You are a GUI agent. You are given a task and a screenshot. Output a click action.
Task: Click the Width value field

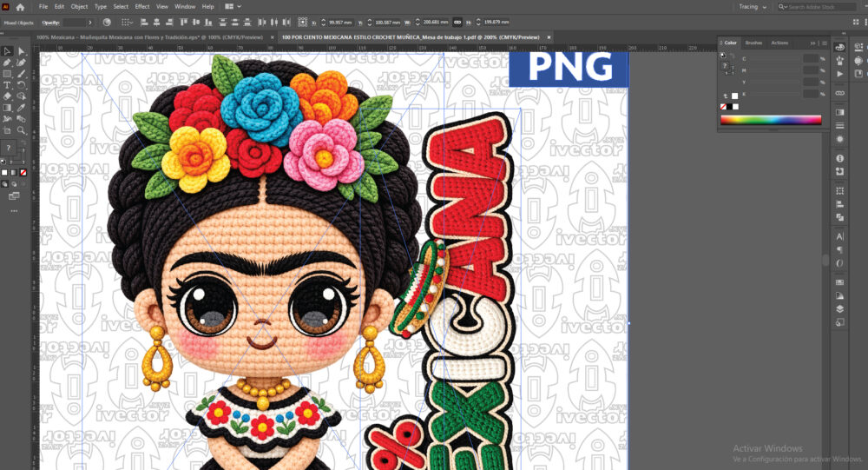click(436, 23)
